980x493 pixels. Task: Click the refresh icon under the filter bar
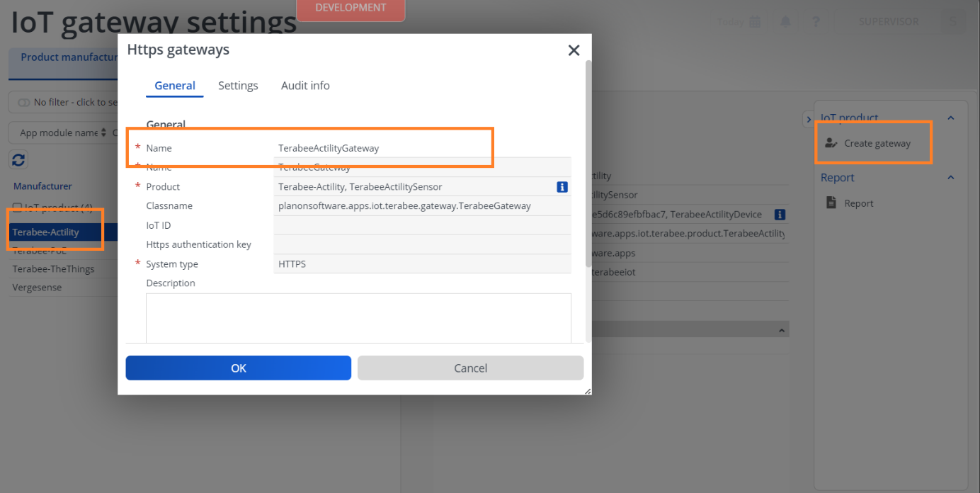coord(18,160)
